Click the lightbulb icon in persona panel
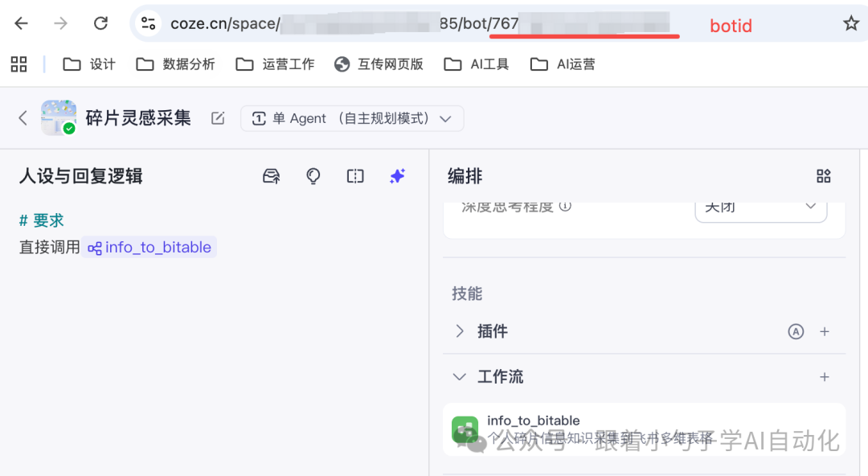 pyautogui.click(x=313, y=176)
